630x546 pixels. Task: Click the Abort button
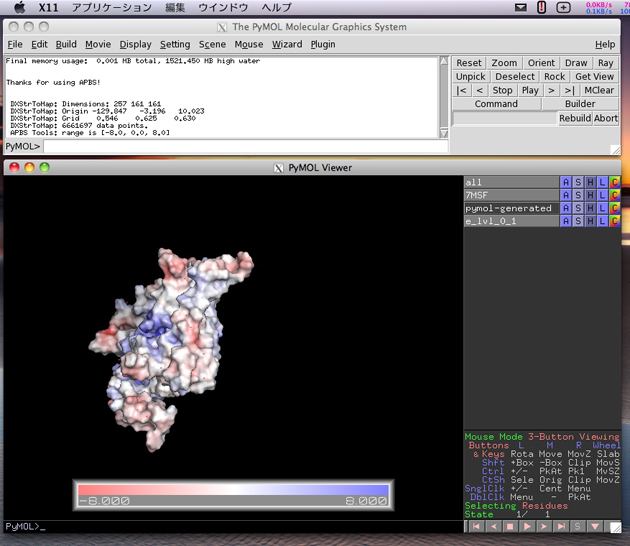point(605,118)
